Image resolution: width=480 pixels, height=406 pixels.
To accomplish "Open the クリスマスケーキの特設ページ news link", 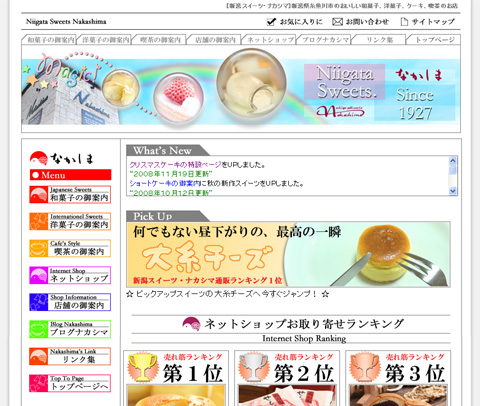I will point(175,165).
